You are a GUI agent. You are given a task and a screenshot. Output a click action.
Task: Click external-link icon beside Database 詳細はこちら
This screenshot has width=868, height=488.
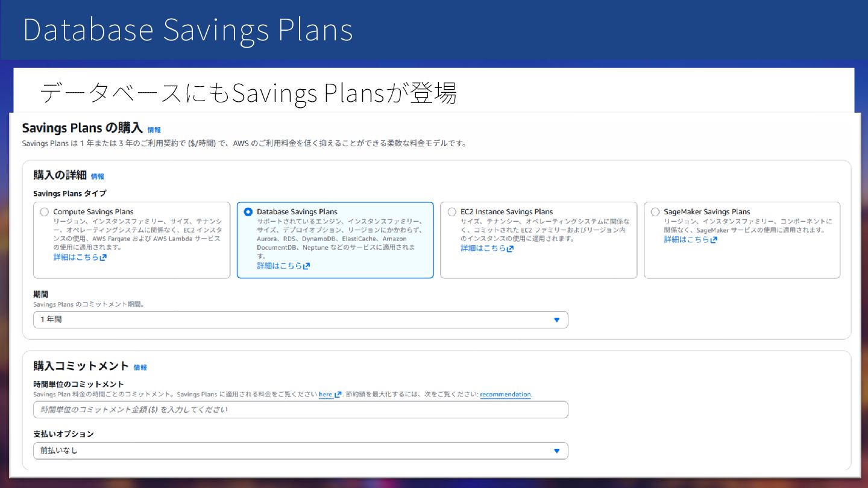[306, 266]
